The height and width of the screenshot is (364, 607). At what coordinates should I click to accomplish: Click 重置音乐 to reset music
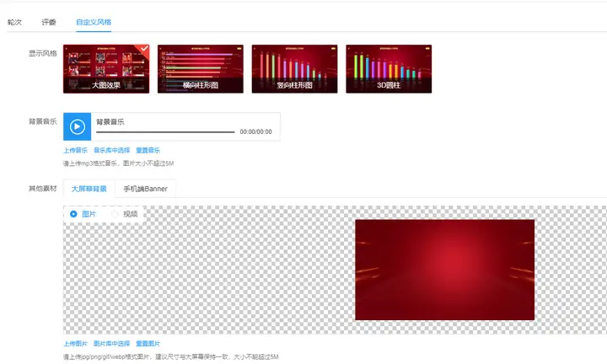148,150
